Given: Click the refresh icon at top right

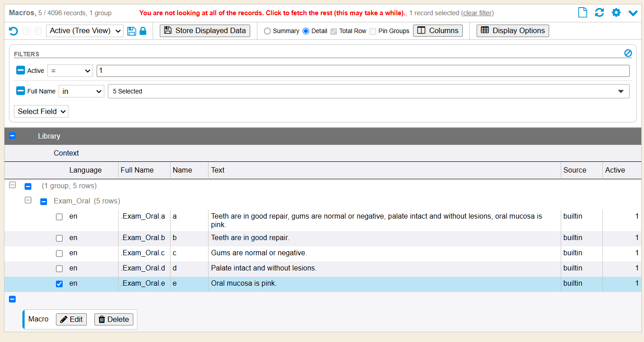Looking at the screenshot, I should 599,13.
